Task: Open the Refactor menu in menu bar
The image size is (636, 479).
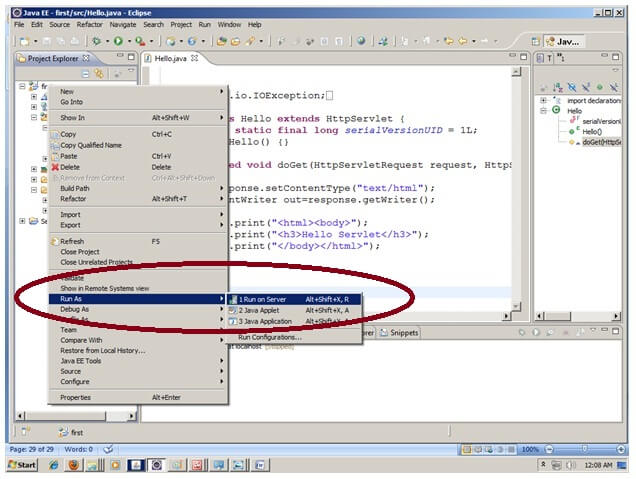Action: (90, 24)
